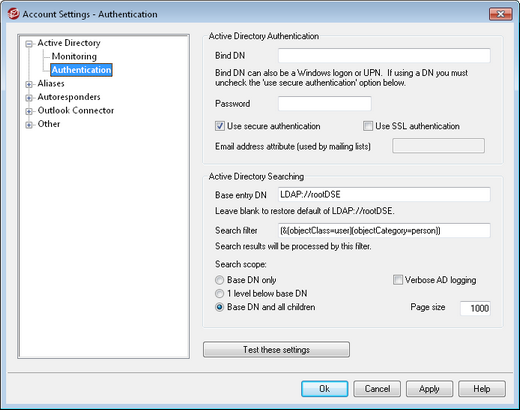
Task: Select Monitoring in the tree
Action: pos(74,56)
